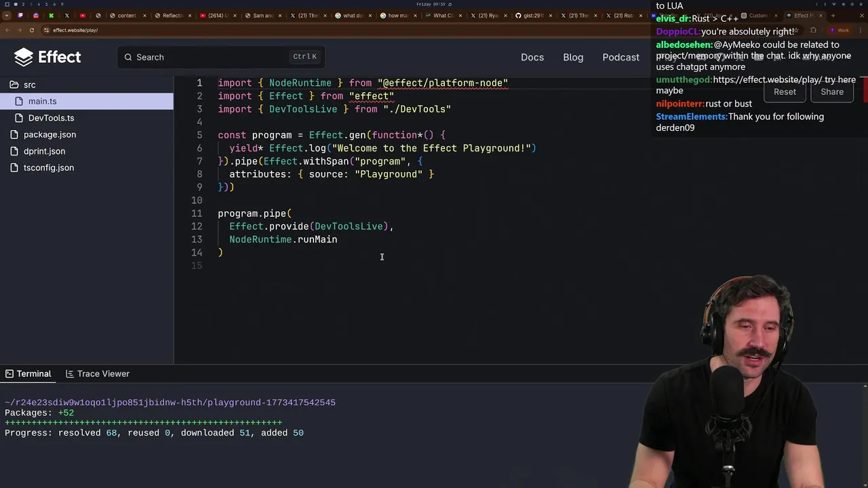
Task: Click the browser address bar URL
Action: tap(75, 30)
